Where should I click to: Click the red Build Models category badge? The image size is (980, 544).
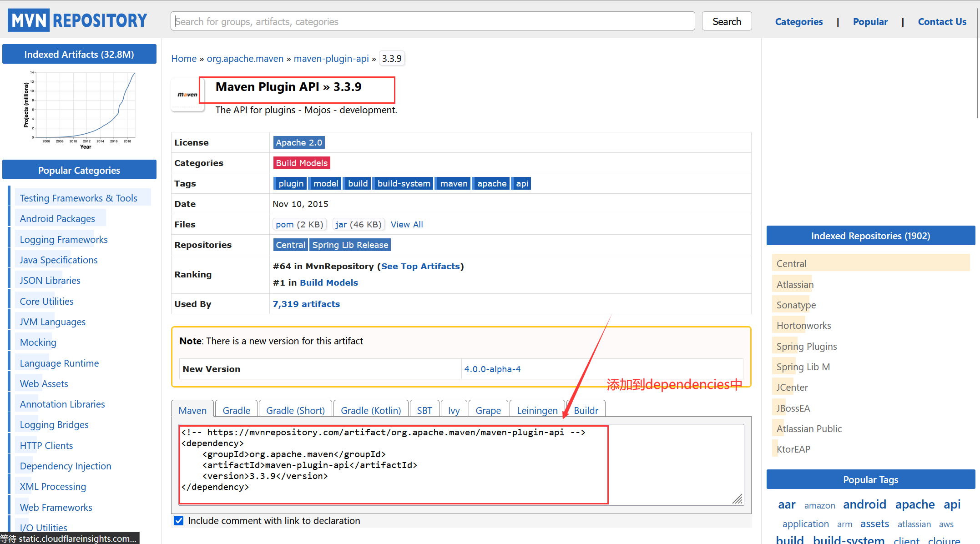pyautogui.click(x=301, y=163)
